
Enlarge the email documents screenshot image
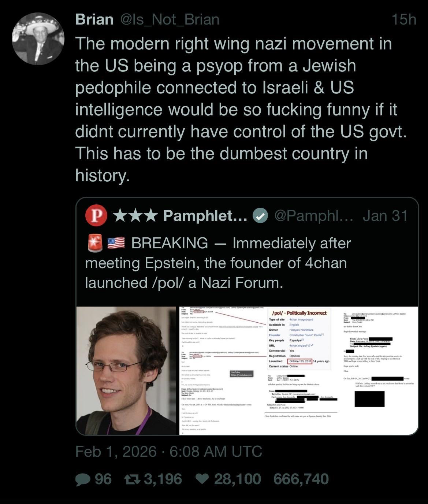pyautogui.click(x=299, y=370)
